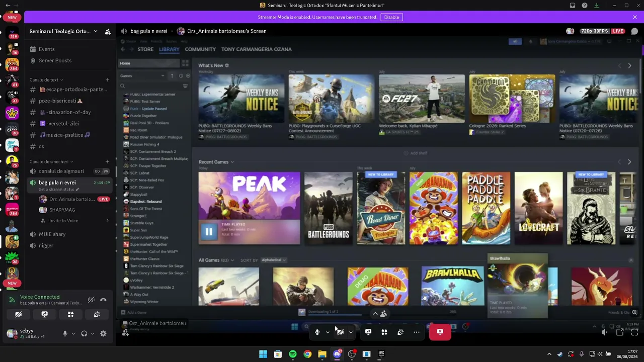The image size is (644, 362).
Task: Open more options in the stream control bar
Action: (x=417, y=332)
